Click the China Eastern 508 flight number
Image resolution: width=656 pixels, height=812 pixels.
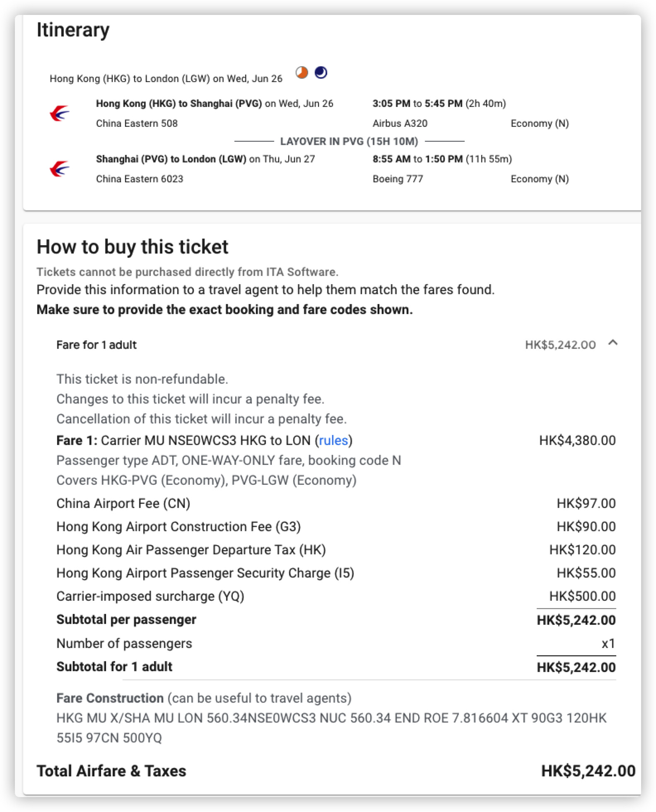pos(137,123)
